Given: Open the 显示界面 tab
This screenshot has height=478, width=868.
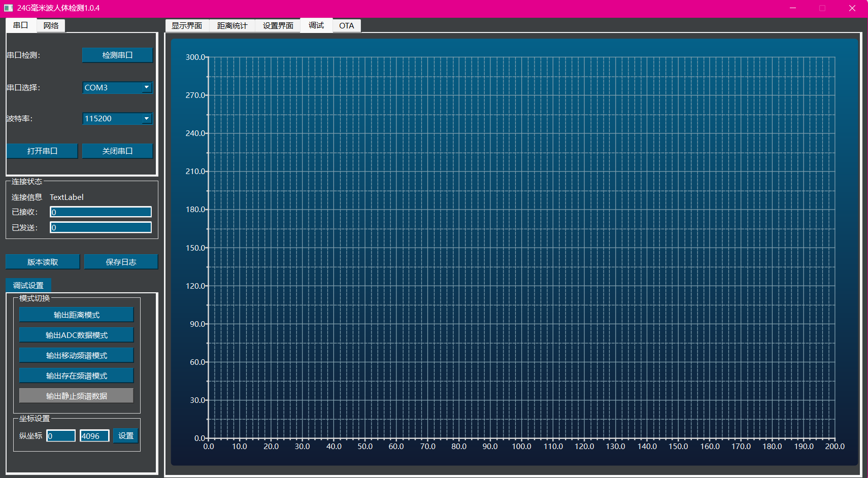Looking at the screenshot, I should coord(187,26).
